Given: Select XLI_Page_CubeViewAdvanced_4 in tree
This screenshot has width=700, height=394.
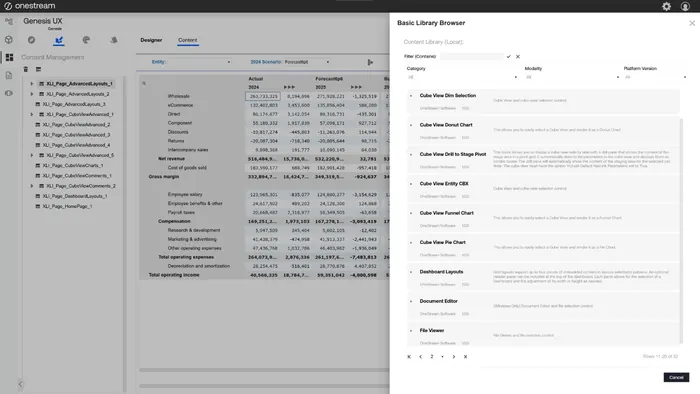Looking at the screenshot, I should (76, 145).
